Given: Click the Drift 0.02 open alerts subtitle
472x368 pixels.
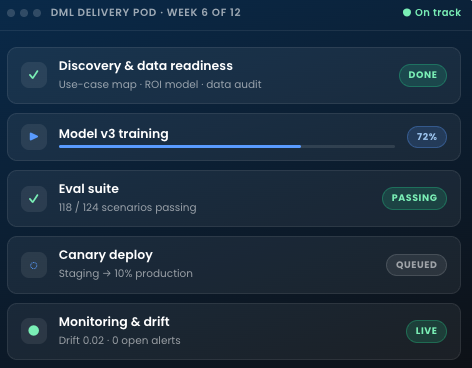Looking at the screenshot, I should pos(120,340).
